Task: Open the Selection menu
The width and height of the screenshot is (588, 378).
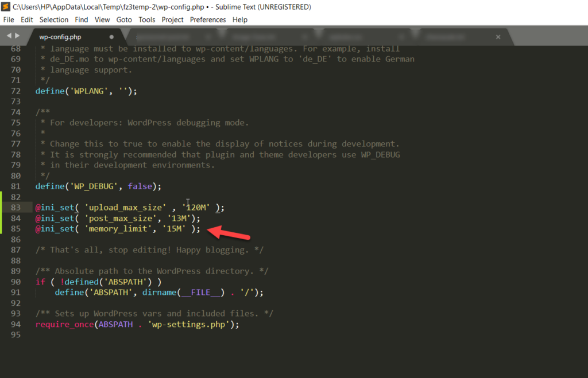Action: pos(54,20)
